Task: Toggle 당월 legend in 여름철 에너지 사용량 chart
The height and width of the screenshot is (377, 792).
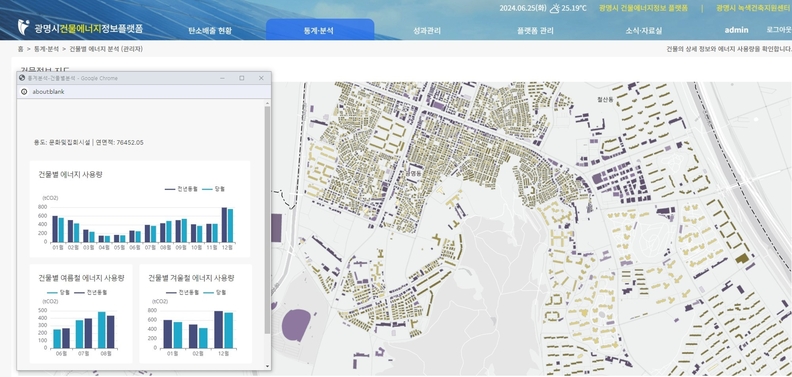Action: (58, 293)
